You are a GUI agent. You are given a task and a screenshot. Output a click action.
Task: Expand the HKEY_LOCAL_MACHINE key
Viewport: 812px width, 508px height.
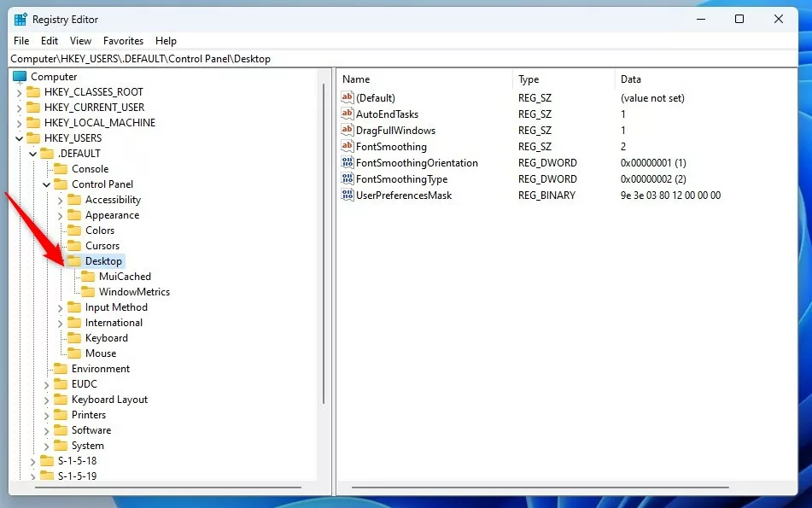[19, 124]
